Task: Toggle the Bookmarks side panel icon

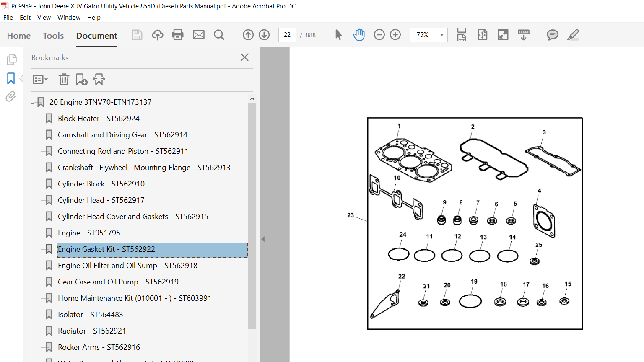Action: coord(11,78)
